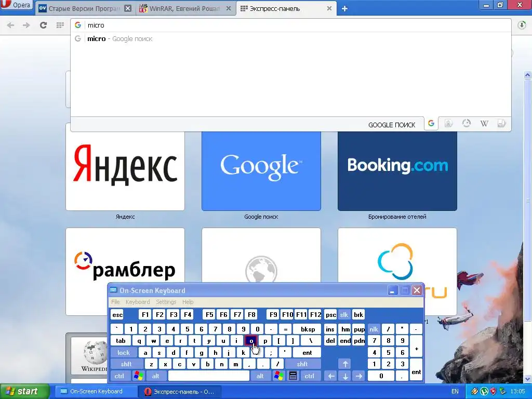Screen dimensions: 532x399
Task: Click the EN language indicator
Action: click(x=455, y=392)
